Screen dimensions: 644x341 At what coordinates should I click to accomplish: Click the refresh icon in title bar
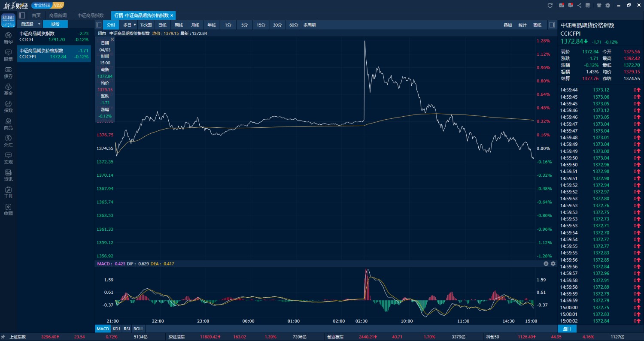coord(550,5)
